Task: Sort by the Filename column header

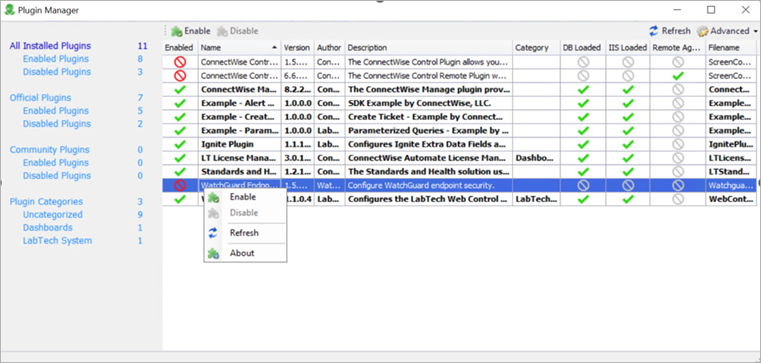Action: tap(731, 48)
